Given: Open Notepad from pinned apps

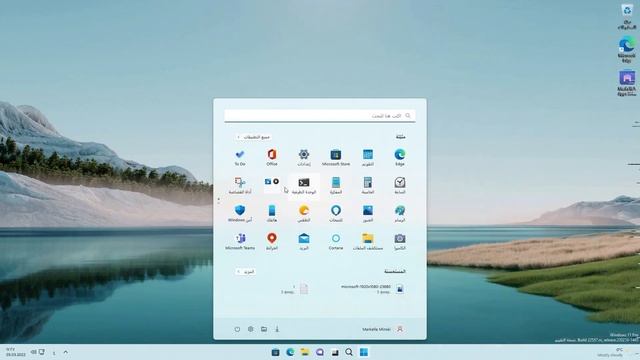Looking at the screenshot, I should [336, 185].
